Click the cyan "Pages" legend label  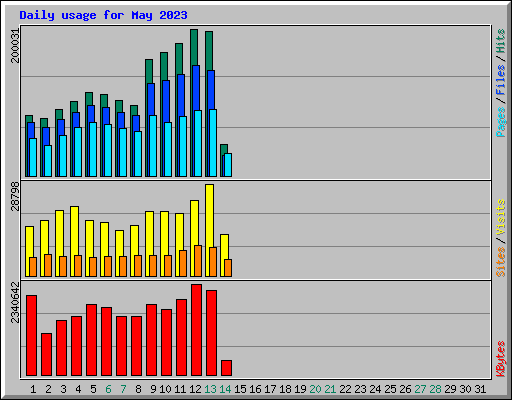coord(501,122)
